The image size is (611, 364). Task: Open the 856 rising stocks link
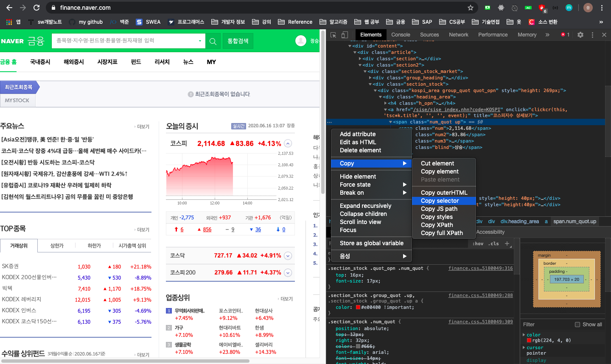(207, 230)
